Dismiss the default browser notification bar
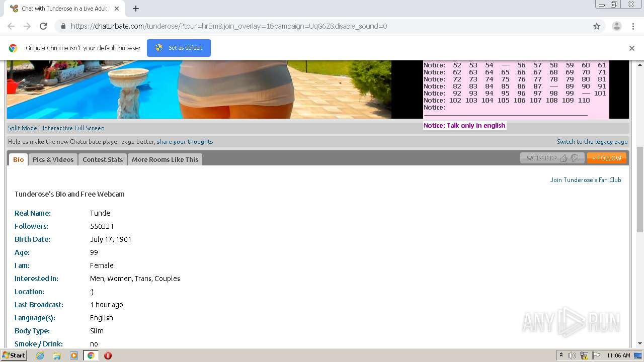 [632, 48]
